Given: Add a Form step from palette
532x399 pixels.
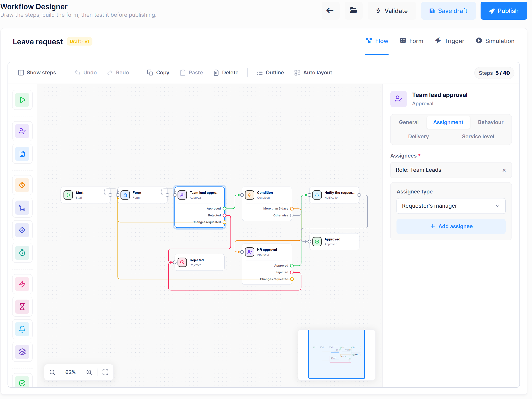Looking at the screenshot, I should [22, 154].
